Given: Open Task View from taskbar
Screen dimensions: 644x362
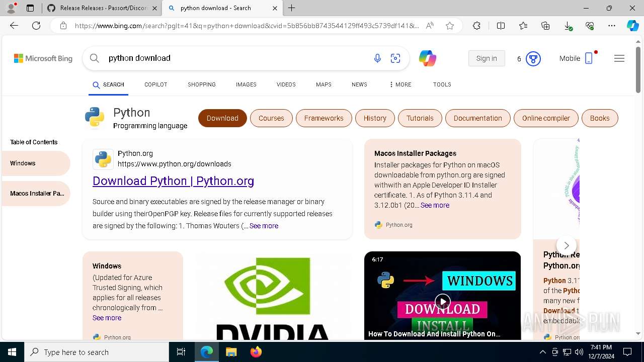Looking at the screenshot, I should pyautogui.click(x=181, y=352).
